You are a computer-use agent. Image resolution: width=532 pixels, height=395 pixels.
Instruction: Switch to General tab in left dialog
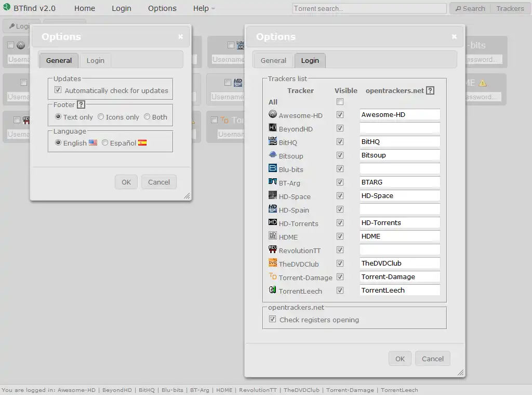coord(59,60)
